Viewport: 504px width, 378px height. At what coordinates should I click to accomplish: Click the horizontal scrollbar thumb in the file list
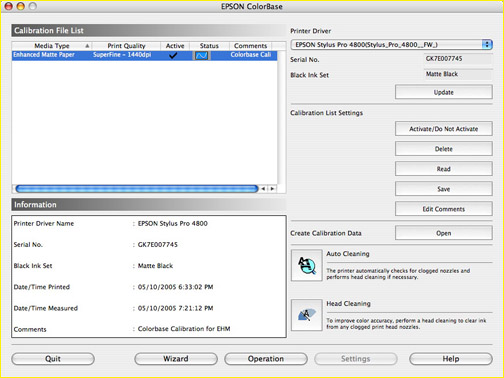point(137,189)
